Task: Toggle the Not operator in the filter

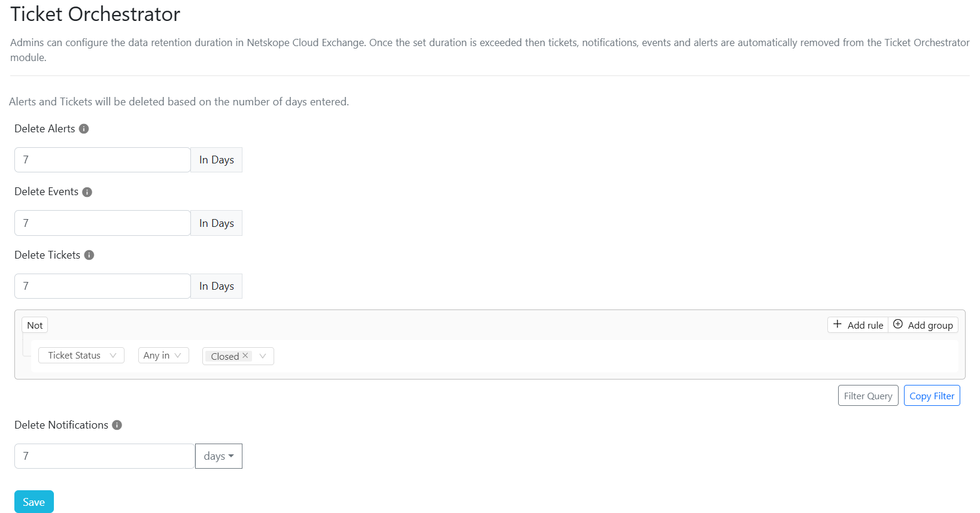Action: pos(35,325)
